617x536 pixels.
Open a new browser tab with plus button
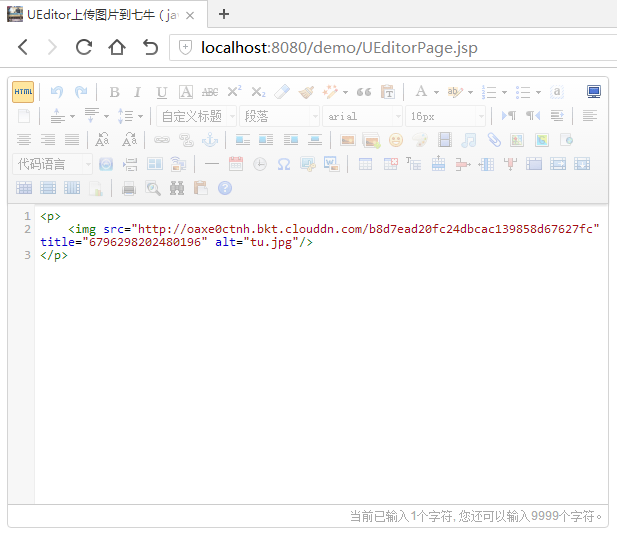[224, 15]
